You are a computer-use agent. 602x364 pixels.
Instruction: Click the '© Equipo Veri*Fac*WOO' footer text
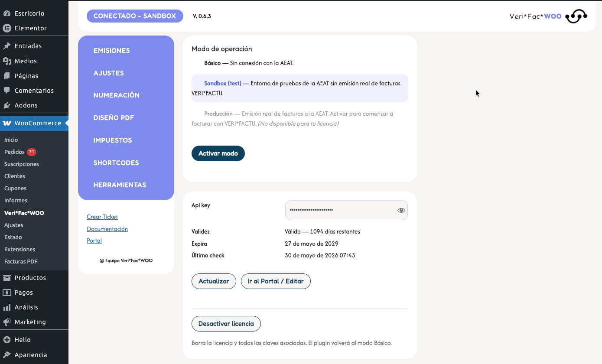click(126, 261)
